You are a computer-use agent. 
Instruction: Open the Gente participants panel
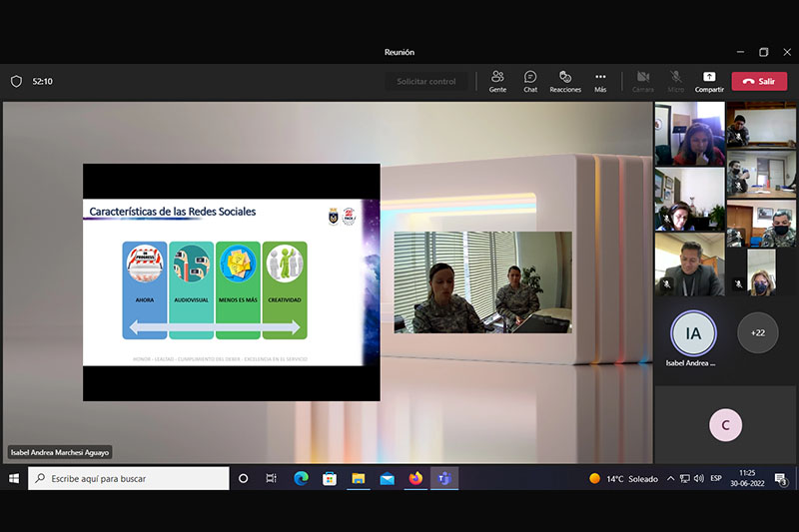(x=497, y=82)
